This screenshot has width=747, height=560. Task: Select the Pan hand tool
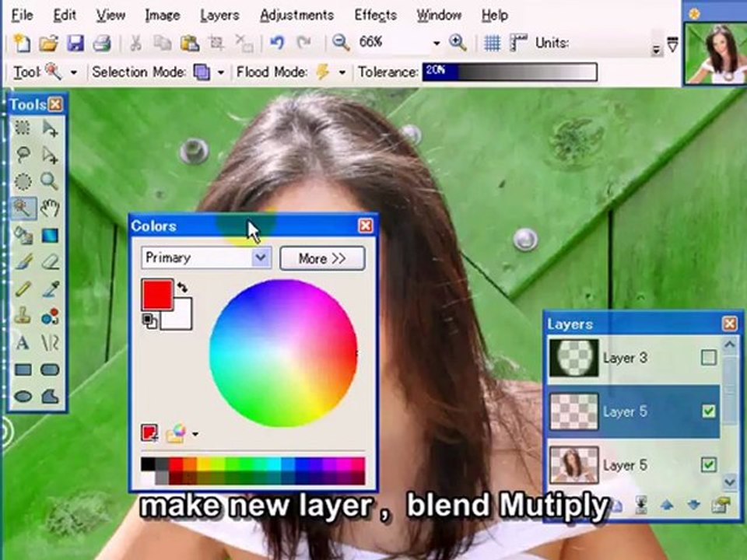coord(50,208)
